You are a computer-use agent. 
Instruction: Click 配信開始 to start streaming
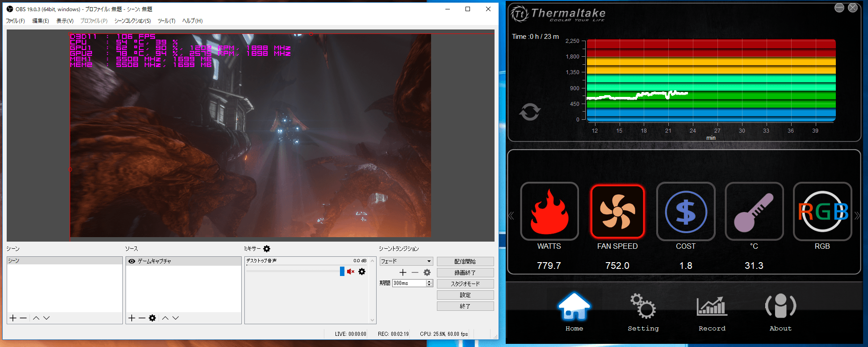click(x=465, y=261)
